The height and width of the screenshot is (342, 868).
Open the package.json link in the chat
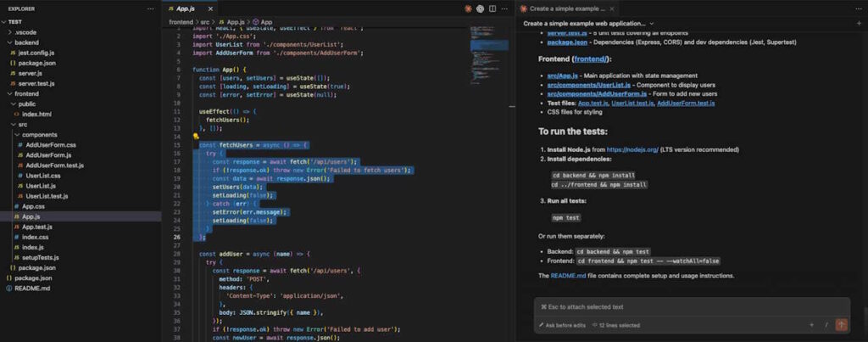(x=565, y=42)
